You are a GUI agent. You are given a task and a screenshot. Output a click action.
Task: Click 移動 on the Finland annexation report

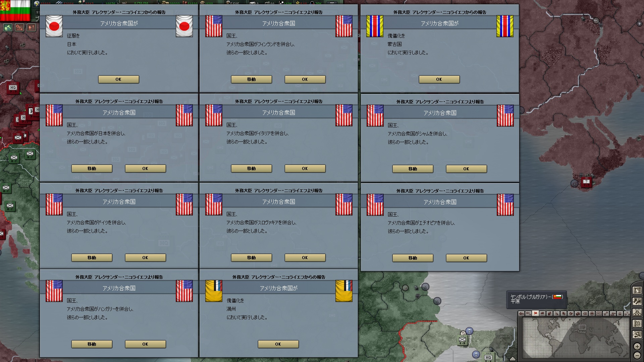[x=251, y=79]
